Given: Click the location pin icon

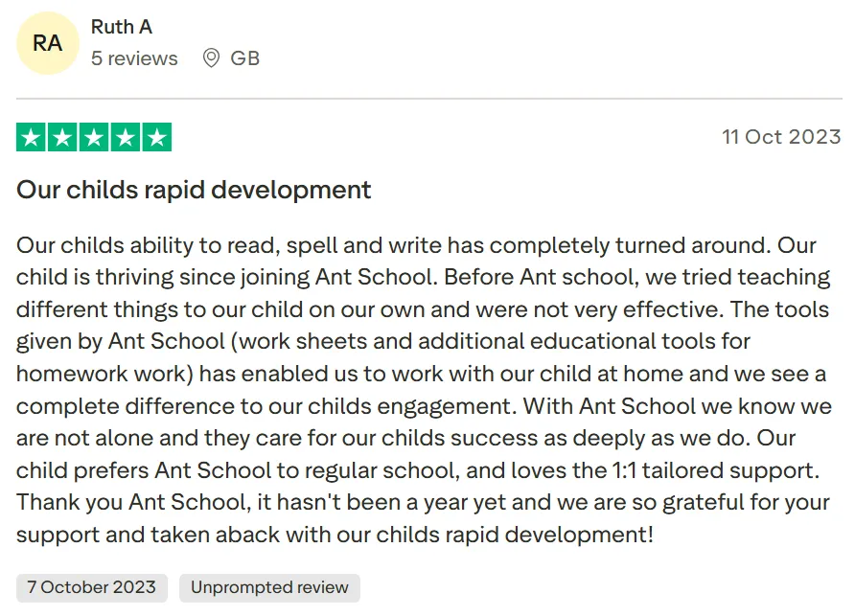Looking at the screenshot, I should pyautogui.click(x=211, y=57).
